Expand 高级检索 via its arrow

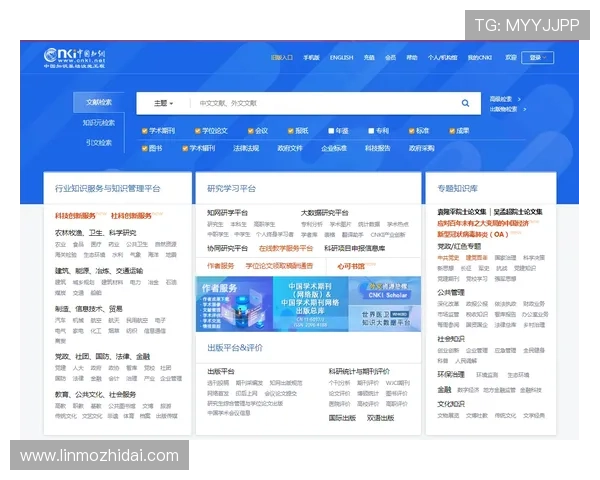coord(519,99)
